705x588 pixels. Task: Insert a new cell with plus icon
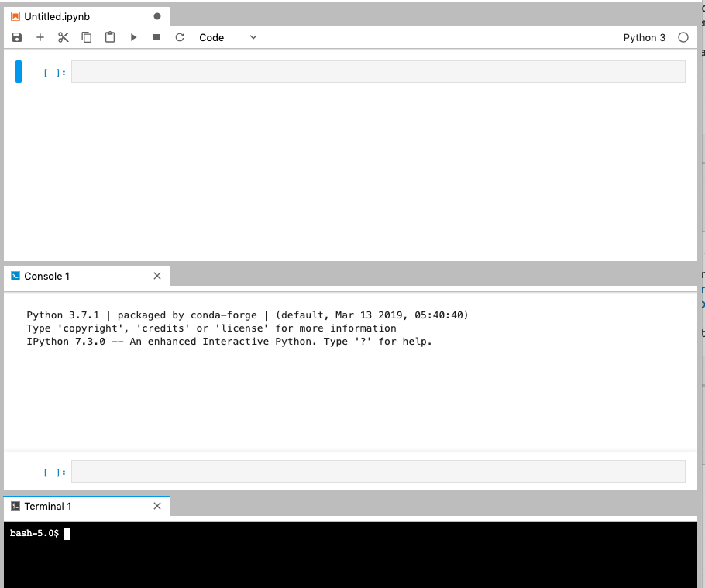40,37
